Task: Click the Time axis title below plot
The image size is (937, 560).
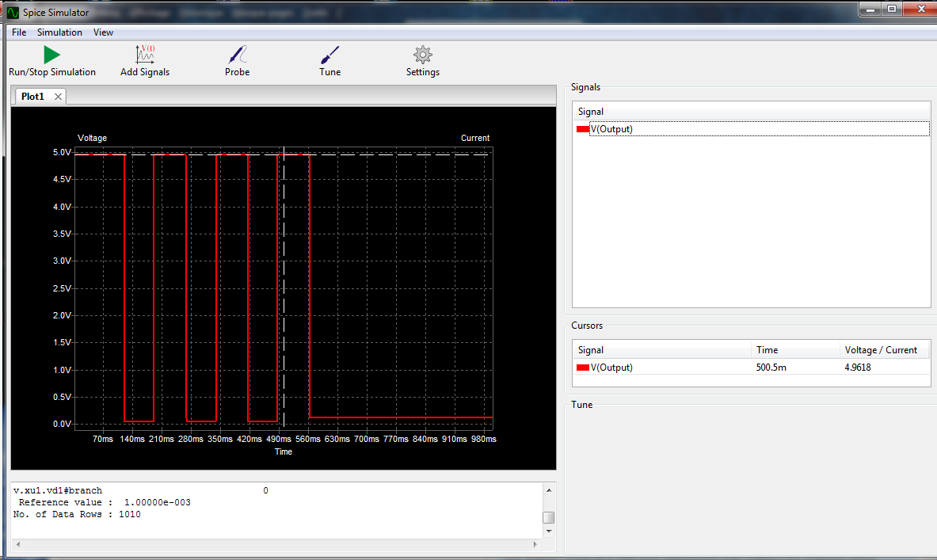Action: point(284,451)
